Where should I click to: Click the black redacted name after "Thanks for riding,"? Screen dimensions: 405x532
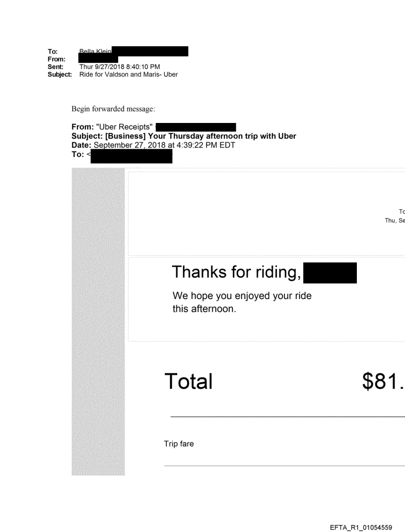click(x=330, y=273)
